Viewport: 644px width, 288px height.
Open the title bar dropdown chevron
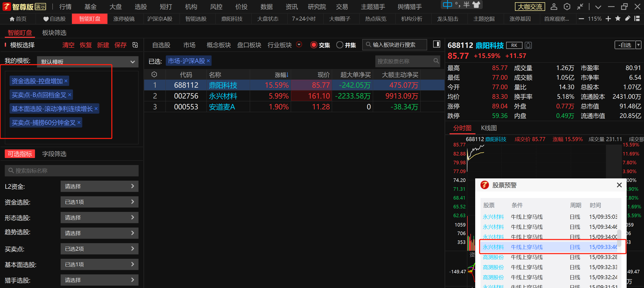598,7
